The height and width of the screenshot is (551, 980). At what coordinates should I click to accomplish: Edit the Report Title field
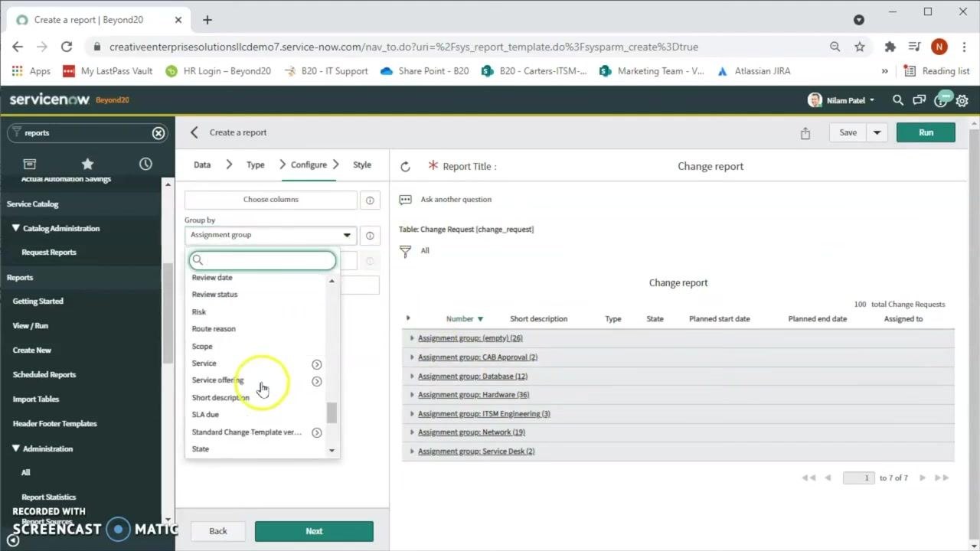tap(710, 166)
